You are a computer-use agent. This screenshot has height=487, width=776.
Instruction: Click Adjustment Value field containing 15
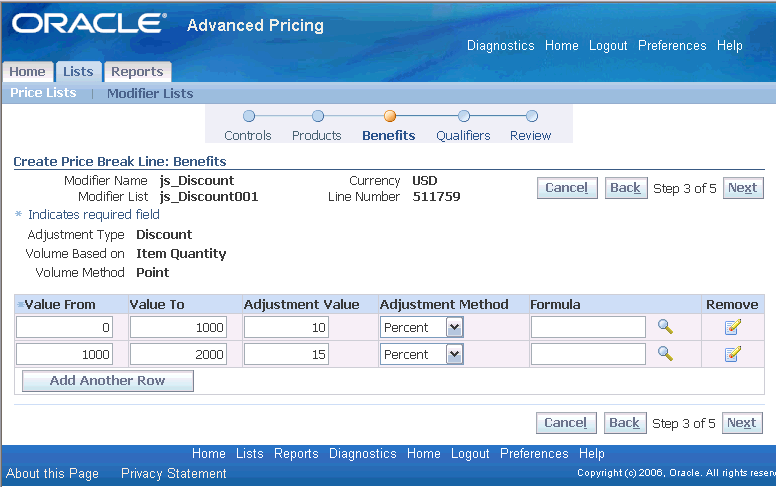click(x=286, y=354)
